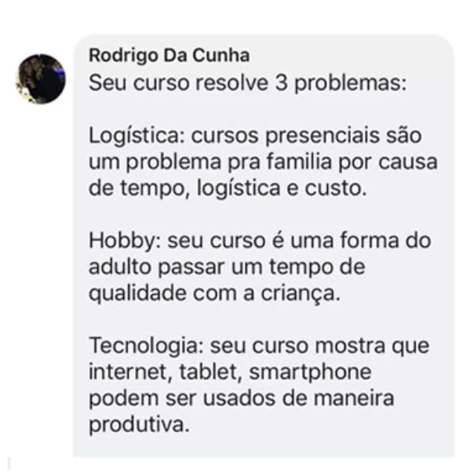Click the number '3' in the first line
This screenshot has height=476, width=470.
coord(281,82)
